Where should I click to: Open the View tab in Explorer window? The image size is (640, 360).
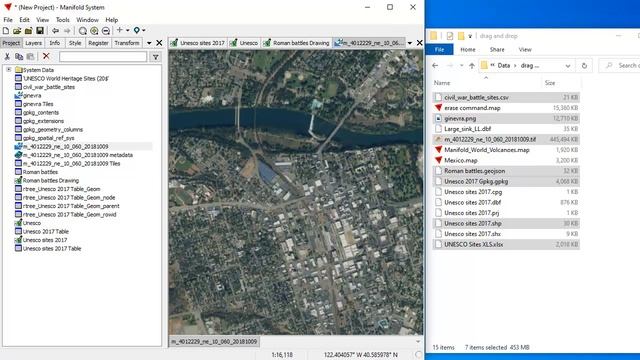click(x=525, y=49)
